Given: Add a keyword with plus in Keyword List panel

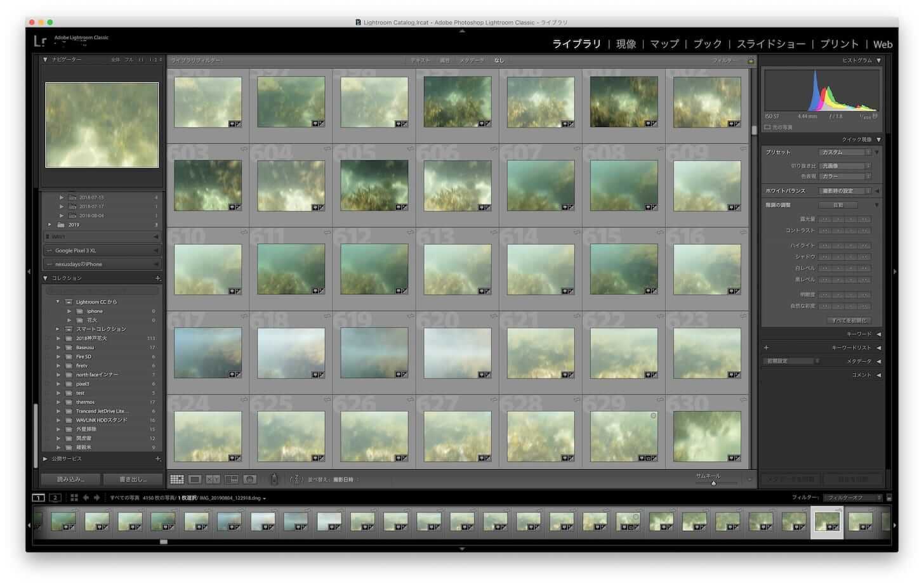Looking at the screenshot, I should point(767,348).
